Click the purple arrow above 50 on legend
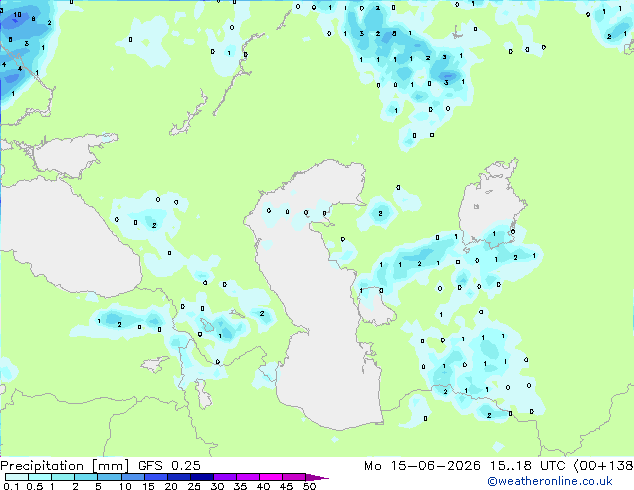 point(317,477)
